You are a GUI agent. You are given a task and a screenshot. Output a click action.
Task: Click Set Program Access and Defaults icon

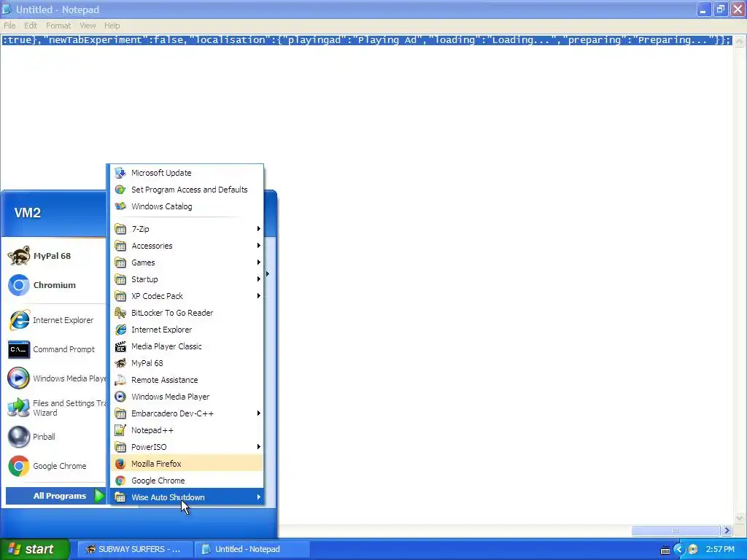[120, 190]
